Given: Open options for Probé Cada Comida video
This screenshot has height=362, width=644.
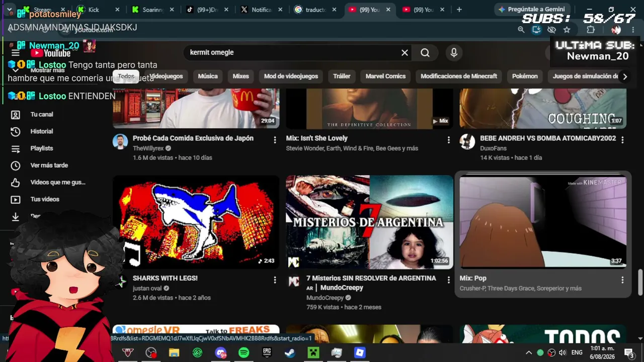Looking at the screenshot, I should (275, 140).
